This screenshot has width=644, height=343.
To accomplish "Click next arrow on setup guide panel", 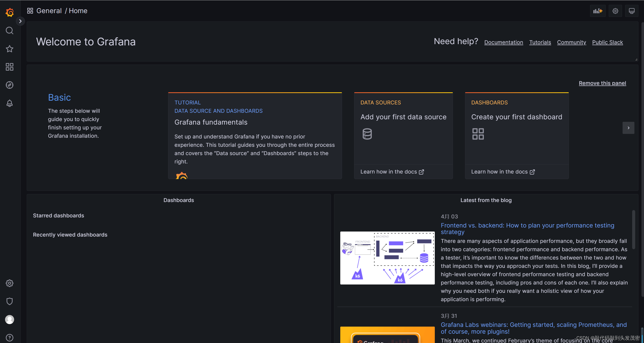I will coord(628,128).
